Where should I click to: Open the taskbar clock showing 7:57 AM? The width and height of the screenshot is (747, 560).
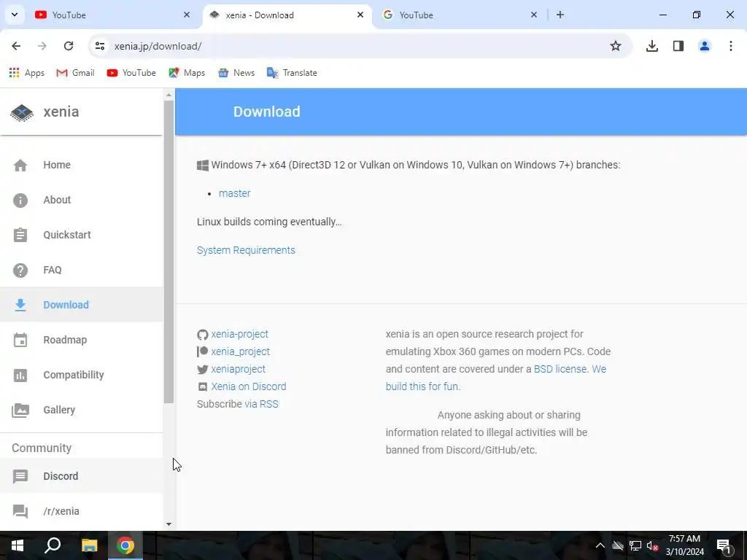tap(684, 545)
